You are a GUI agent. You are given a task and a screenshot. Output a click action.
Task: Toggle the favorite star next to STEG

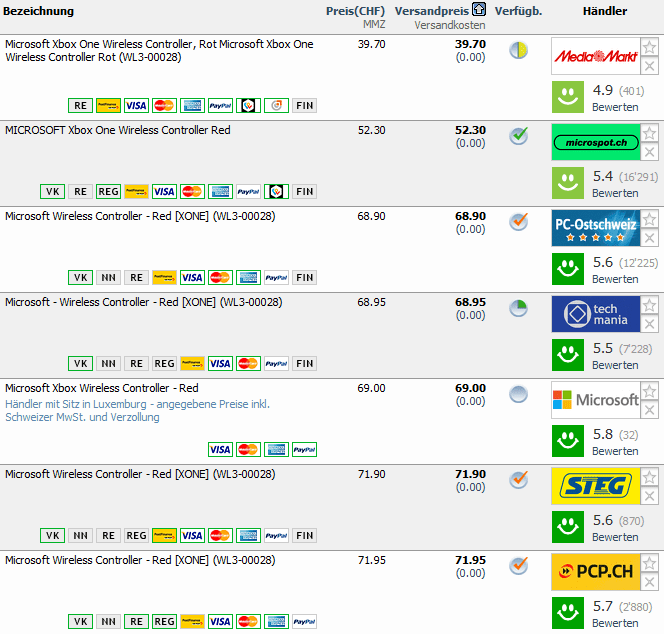tap(649, 477)
